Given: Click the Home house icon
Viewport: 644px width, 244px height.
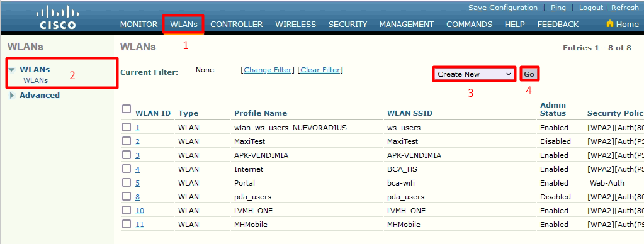Looking at the screenshot, I should tap(610, 23).
